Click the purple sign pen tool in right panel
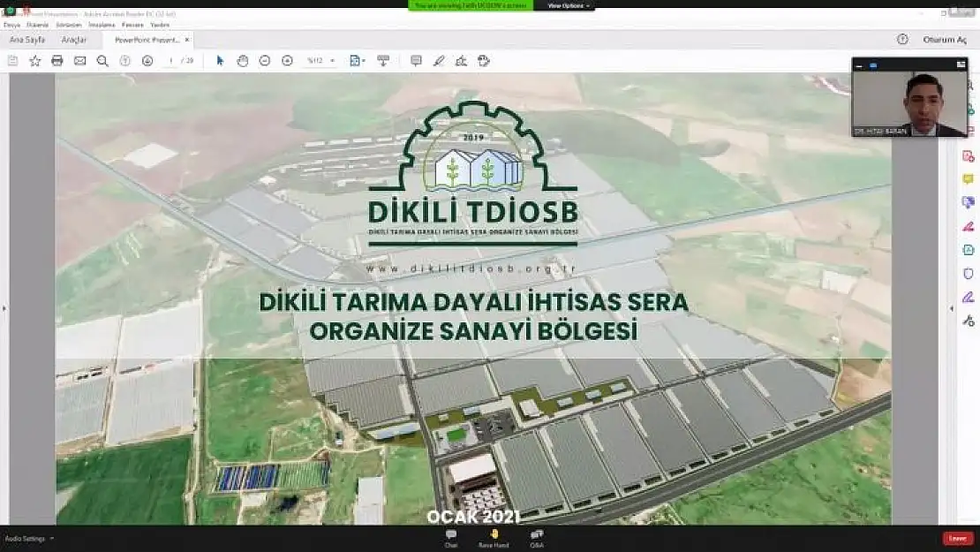Image resolution: width=980 pixels, height=552 pixels. pyautogui.click(x=969, y=298)
